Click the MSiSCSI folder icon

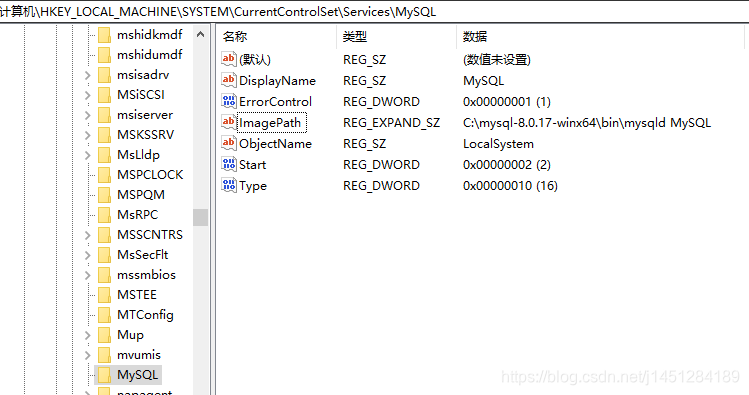(x=104, y=95)
